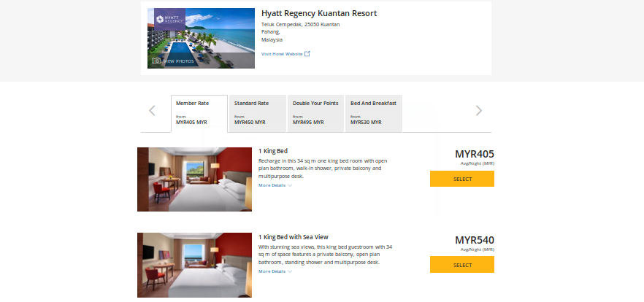Expand More Details for Sea View room
Screen dimensions: 644x302
click(275, 271)
